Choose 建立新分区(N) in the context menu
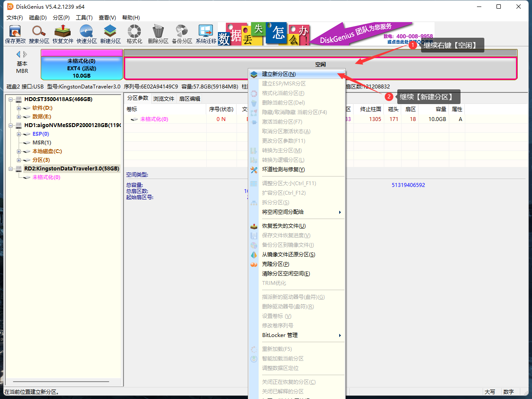 [x=279, y=74]
